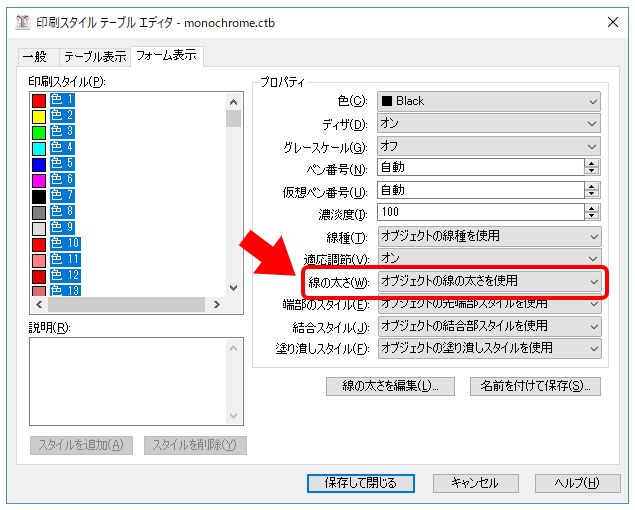Select plot style 色 11
The height and width of the screenshot is (510, 635).
(65, 259)
